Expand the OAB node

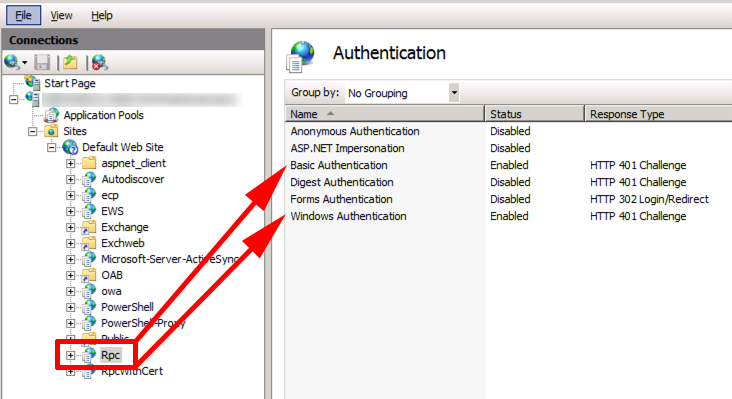(x=70, y=276)
